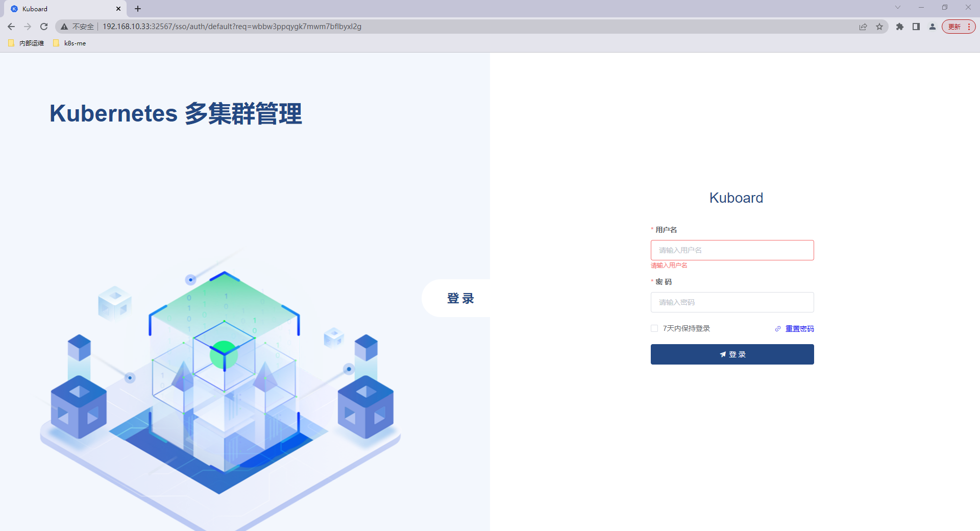980x531 pixels.
Task: Click the share page icon in address bar
Action: (x=863, y=27)
